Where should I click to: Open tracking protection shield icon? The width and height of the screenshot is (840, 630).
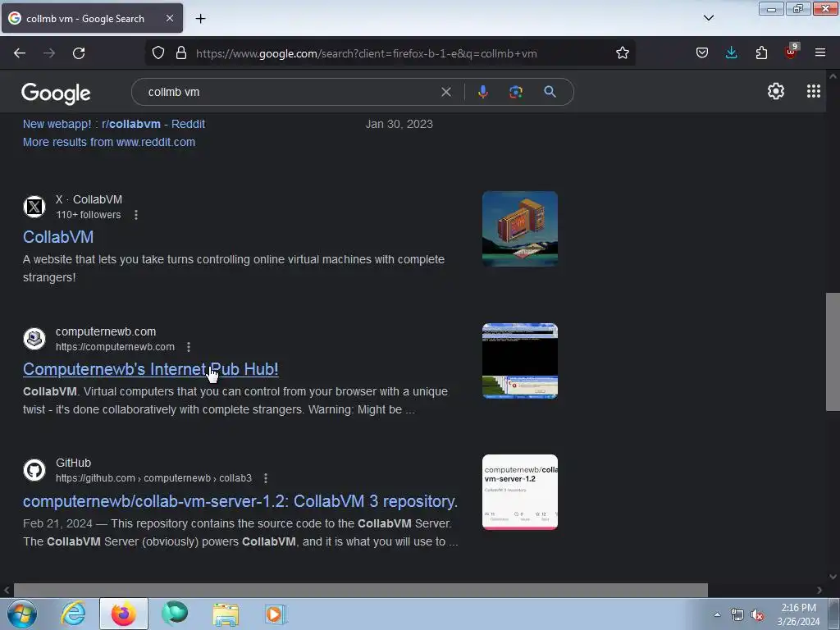(x=158, y=53)
